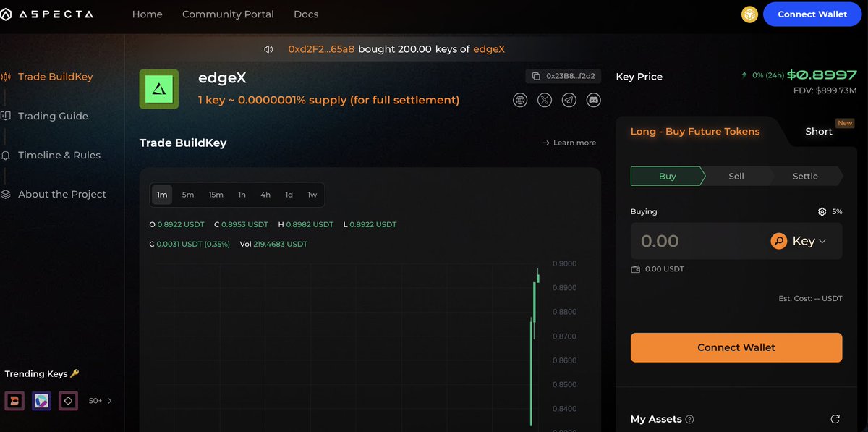This screenshot has width=868, height=432.
Task: Open Timeline & Rules section
Action: pos(59,155)
